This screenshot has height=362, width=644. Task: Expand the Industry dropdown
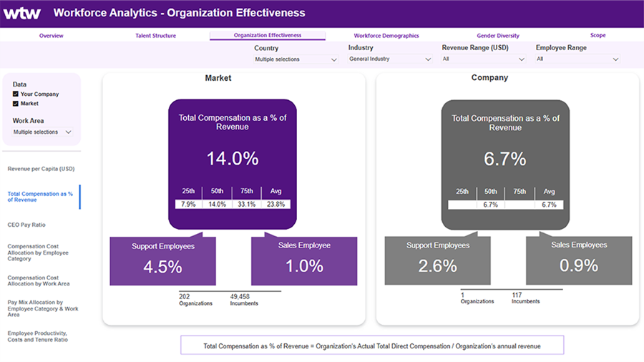pos(390,59)
